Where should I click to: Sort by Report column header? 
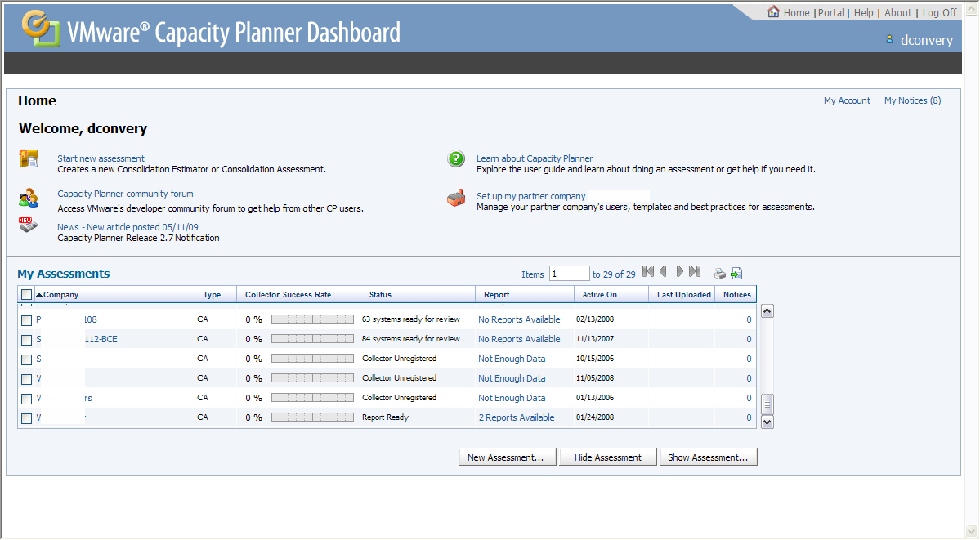click(496, 294)
